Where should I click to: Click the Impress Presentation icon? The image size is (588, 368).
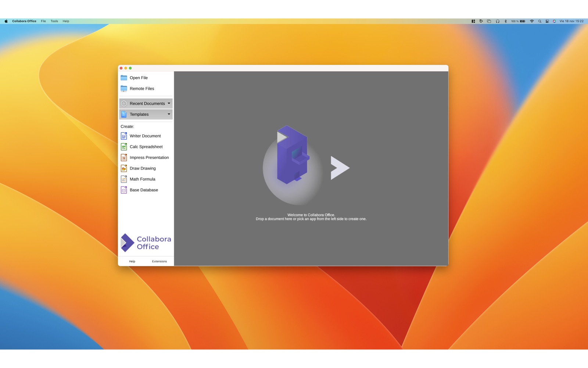click(124, 158)
